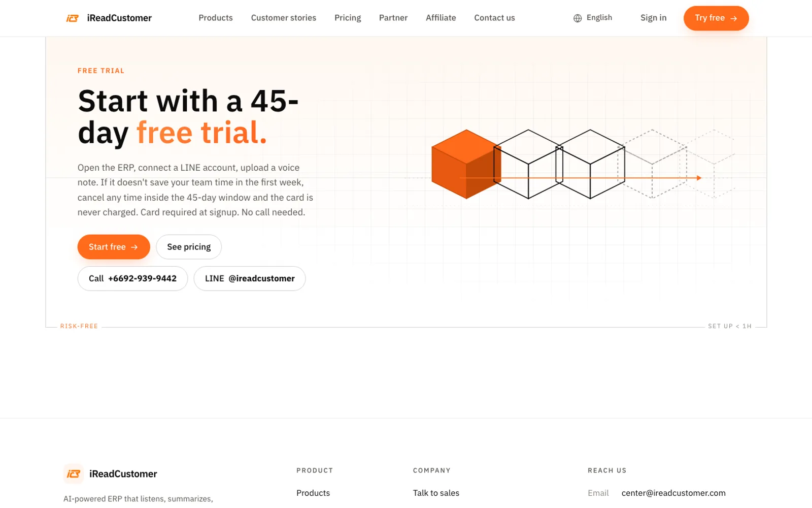Viewport: 812px width, 508px height.
Task: Open the iReadCustomer header brand name
Action: click(119, 18)
